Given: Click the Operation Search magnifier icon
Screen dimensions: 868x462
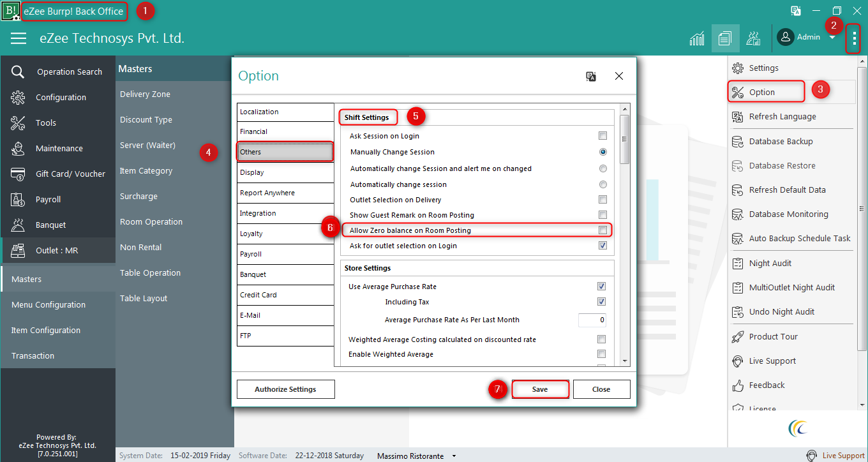Looking at the screenshot, I should pyautogui.click(x=18, y=71).
